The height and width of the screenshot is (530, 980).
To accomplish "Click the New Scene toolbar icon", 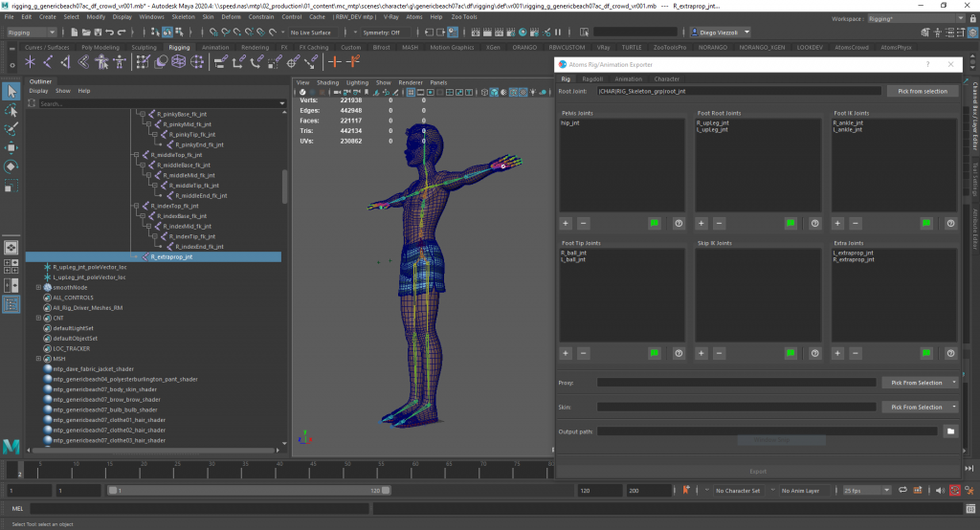I will point(75,32).
